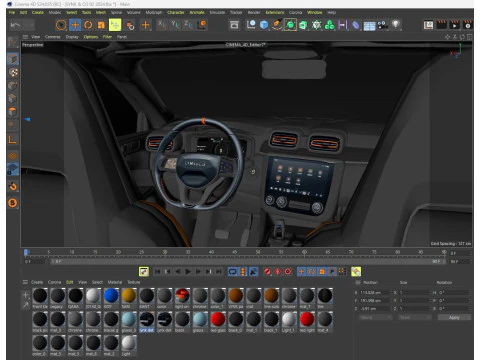Image resolution: width=480 pixels, height=360 pixels.
Task: Add a Light object
Action: [396, 25]
